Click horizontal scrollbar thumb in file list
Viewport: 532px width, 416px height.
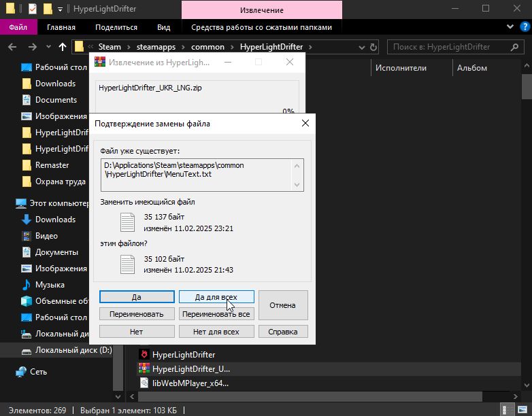(310, 396)
